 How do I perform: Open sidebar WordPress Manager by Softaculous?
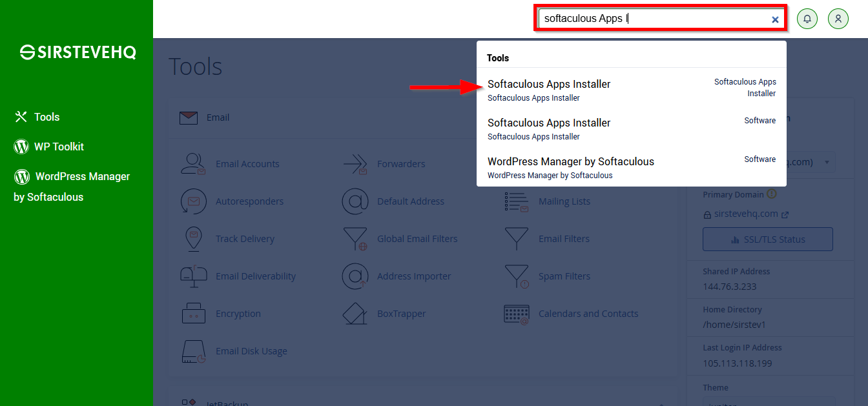click(72, 186)
